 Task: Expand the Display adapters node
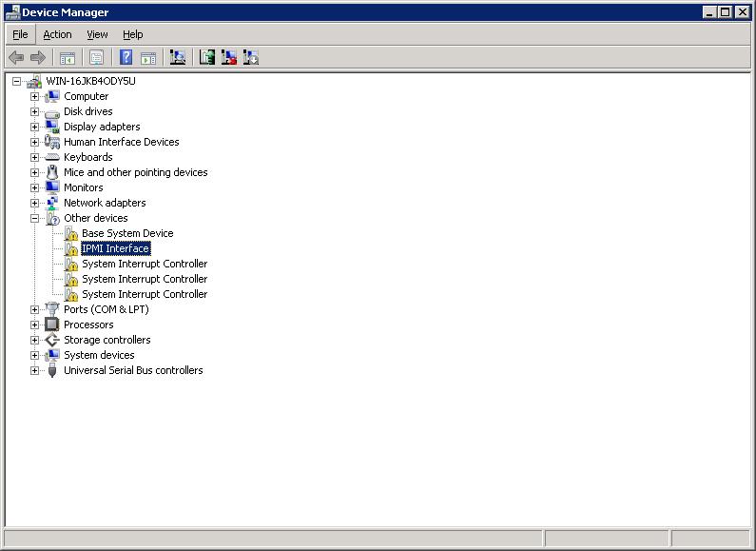tap(35, 127)
